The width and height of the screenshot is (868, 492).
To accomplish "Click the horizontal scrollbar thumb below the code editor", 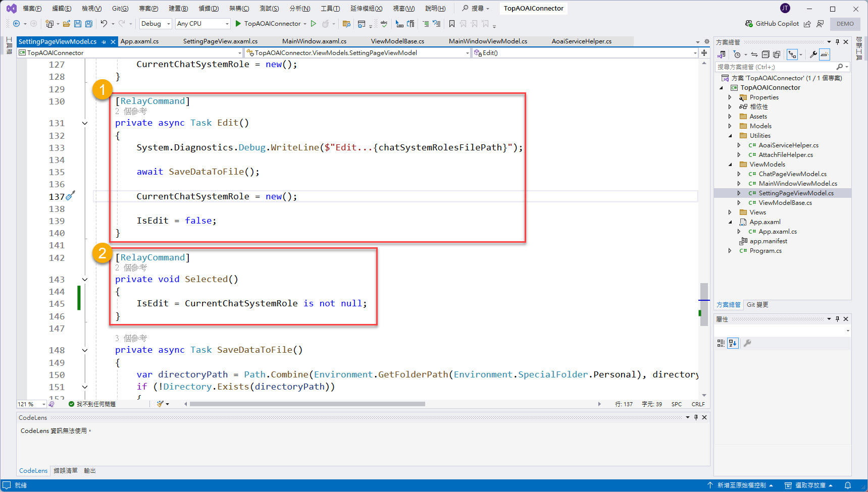I will click(308, 404).
